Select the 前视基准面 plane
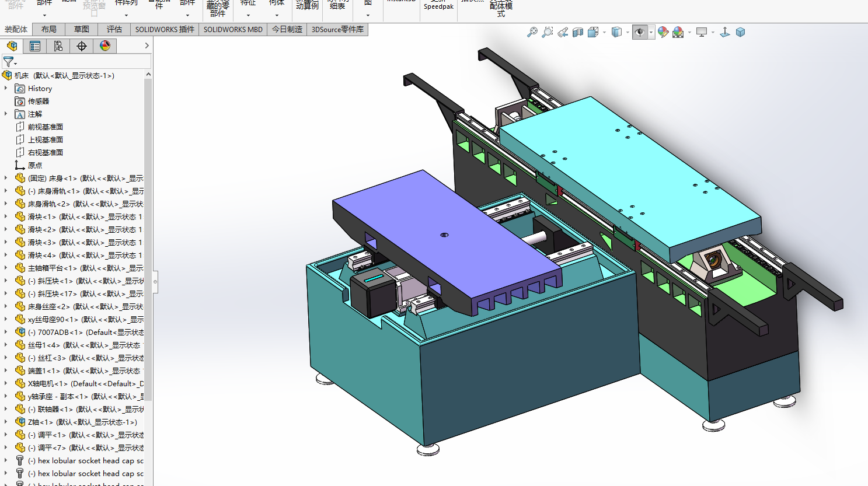This screenshot has height=486, width=868. pos(46,127)
